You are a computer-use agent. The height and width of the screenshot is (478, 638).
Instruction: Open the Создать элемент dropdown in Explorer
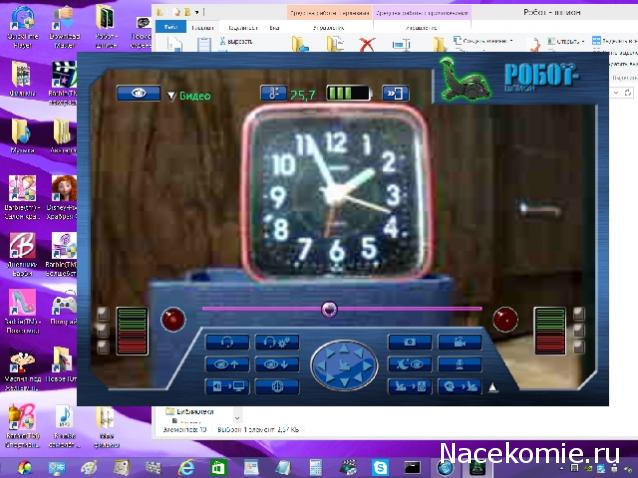coord(484,41)
